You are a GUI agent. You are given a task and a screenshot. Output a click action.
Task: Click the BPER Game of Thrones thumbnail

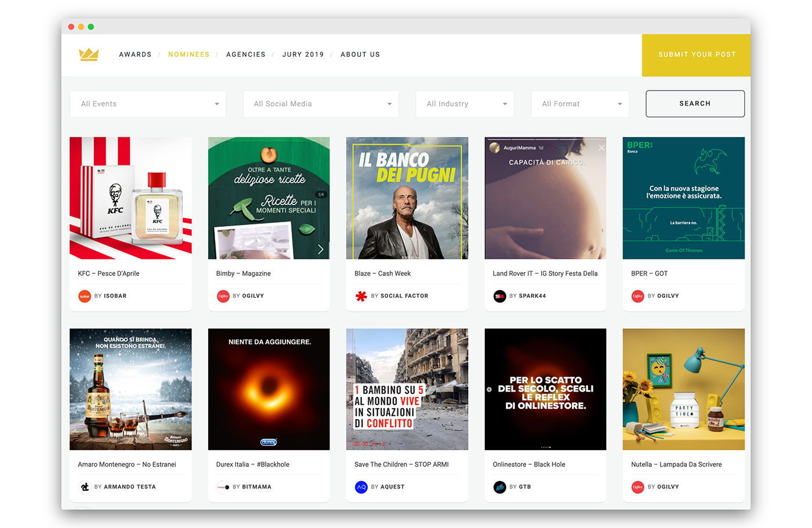[x=684, y=198]
